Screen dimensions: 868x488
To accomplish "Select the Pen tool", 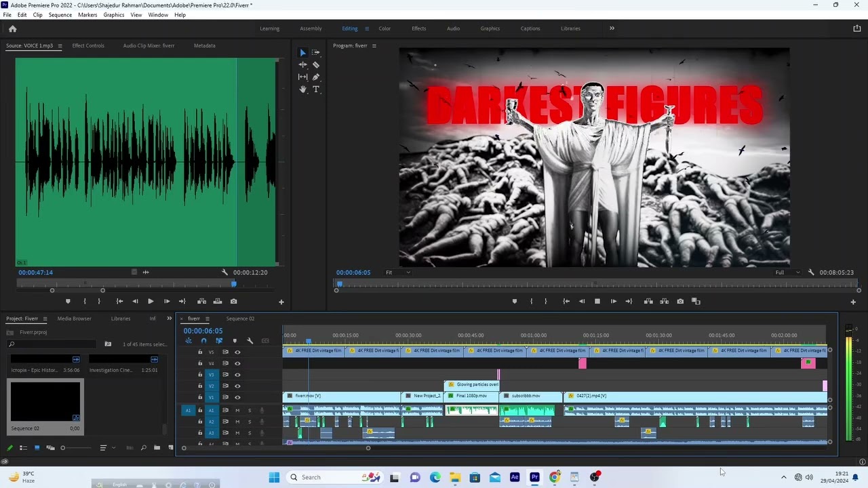I will [316, 77].
